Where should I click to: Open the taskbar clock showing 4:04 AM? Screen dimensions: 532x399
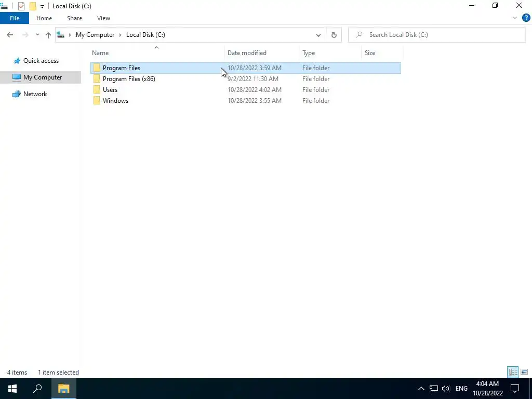pyautogui.click(x=487, y=389)
